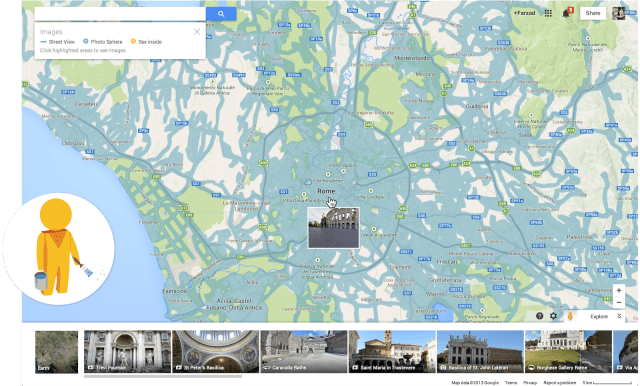Collapse the Explore panel with the double chevron
This screenshot has height=386, width=640.
pyautogui.click(x=619, y=316)
